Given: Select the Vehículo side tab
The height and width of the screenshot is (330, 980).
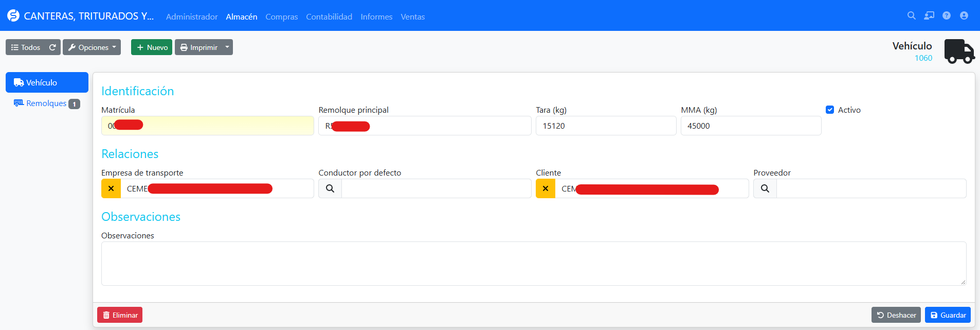Looking at the screenshot, I should (x=47, y=82).
